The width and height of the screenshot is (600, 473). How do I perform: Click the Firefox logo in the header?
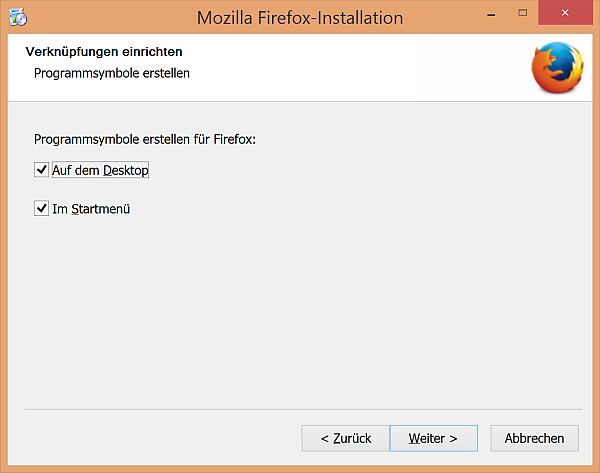click(557, 68)
